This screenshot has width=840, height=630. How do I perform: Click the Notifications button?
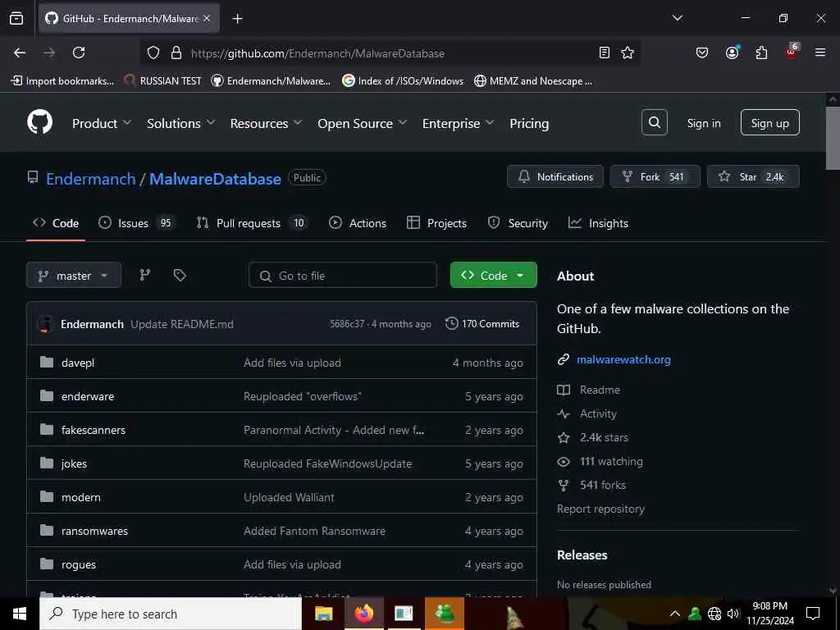555,176
